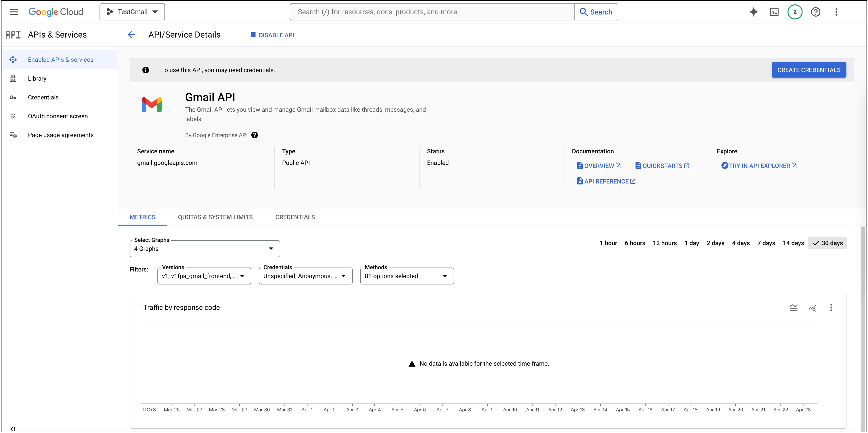Click the API/Service Details heading
Viewport: 868px width, 433px height.
[184, 35]
